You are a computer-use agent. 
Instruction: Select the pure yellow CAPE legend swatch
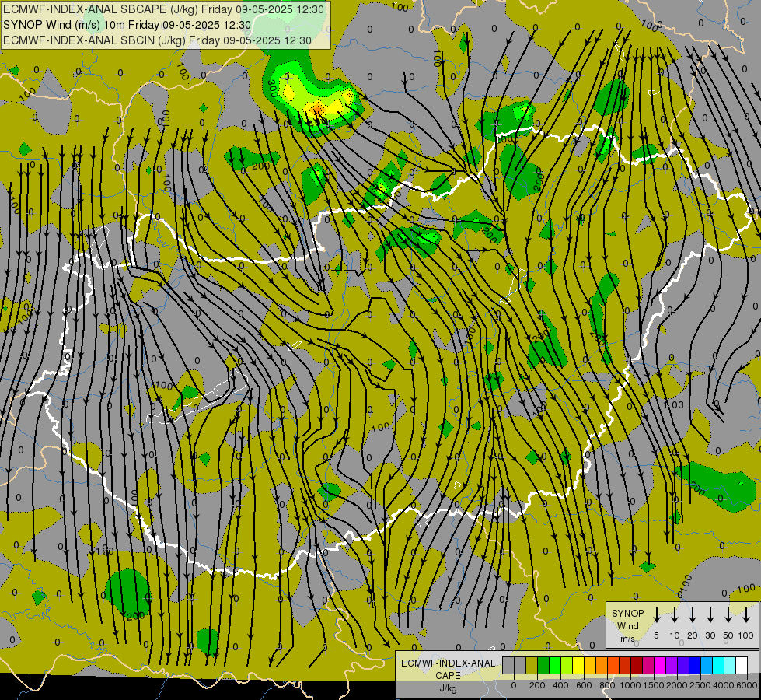point(578,665)
